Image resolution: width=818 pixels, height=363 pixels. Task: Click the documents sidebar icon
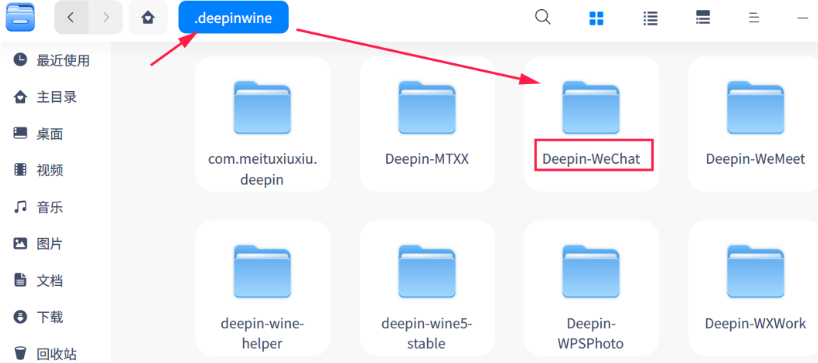click(x=20, y=280)
